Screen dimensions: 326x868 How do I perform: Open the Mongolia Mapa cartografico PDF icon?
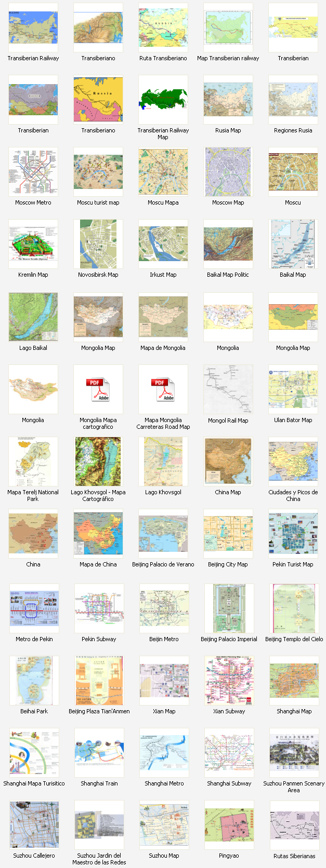[x=98, y=389]
